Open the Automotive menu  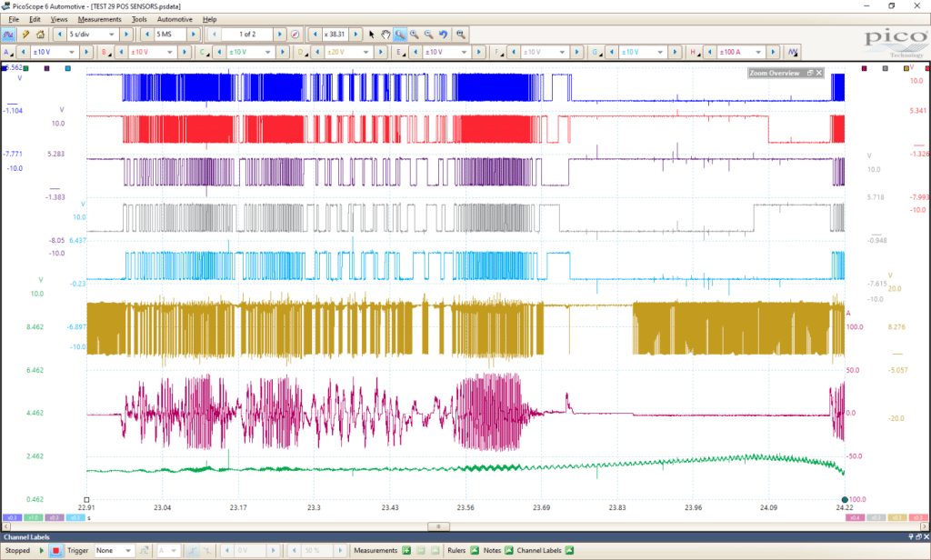[x=175, y=19]
